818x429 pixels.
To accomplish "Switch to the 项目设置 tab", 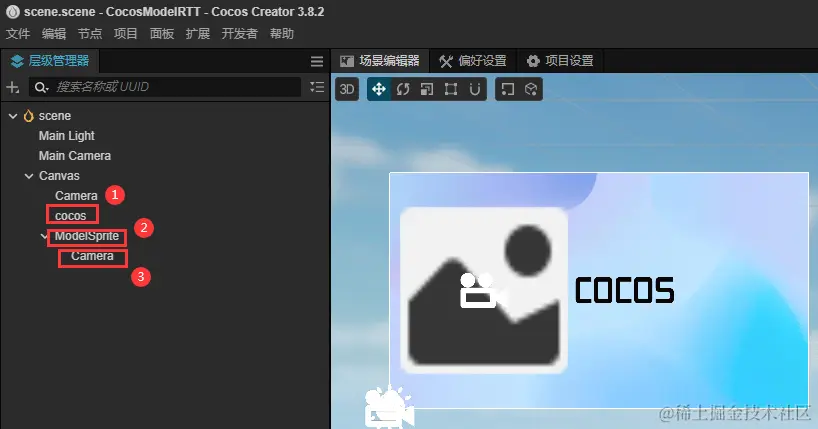I will [x=560, y=61].
